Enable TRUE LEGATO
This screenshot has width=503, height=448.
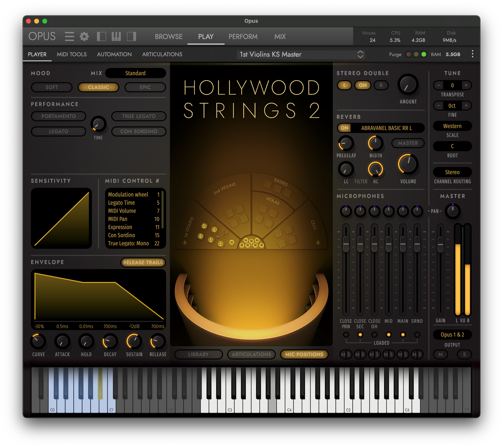tap(139, 116)
